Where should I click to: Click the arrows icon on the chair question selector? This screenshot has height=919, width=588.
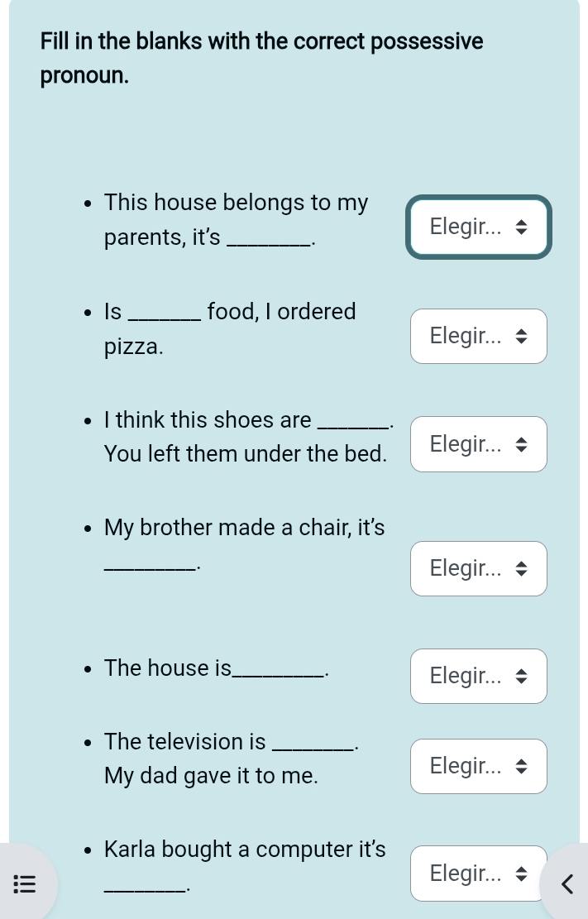[x=522, y=568]
